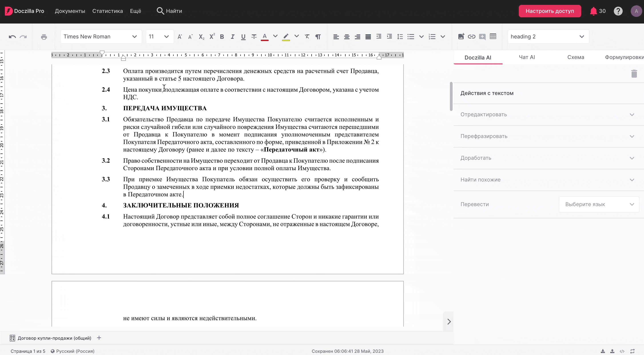Image resolution: width=644 pixels, height=355 pixels.
Task: Apply numbered list
Action: [x=432, y=37]
